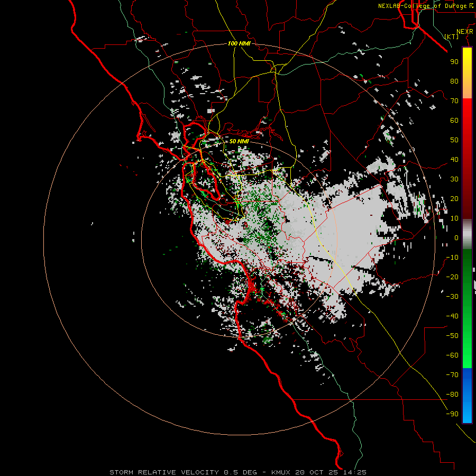Select the -70 value on the velocity scale
476x476 pixels.
pos(452,375)
